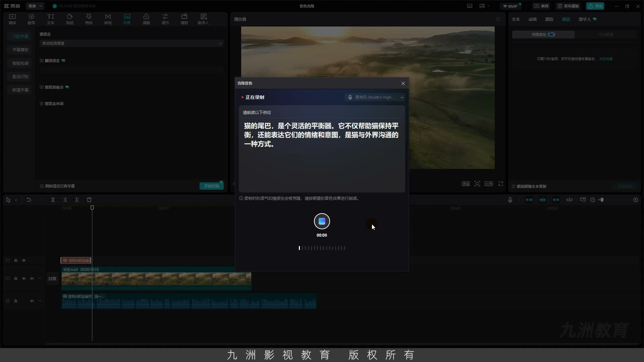
Task: Open the microphone device dropdown
Action: (x=375, y=97)
